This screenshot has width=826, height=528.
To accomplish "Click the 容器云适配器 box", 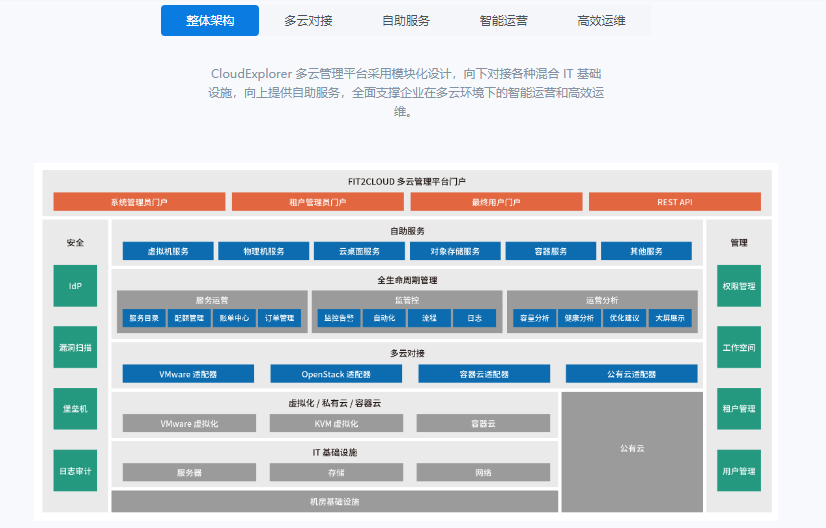I will pos(484,374).
